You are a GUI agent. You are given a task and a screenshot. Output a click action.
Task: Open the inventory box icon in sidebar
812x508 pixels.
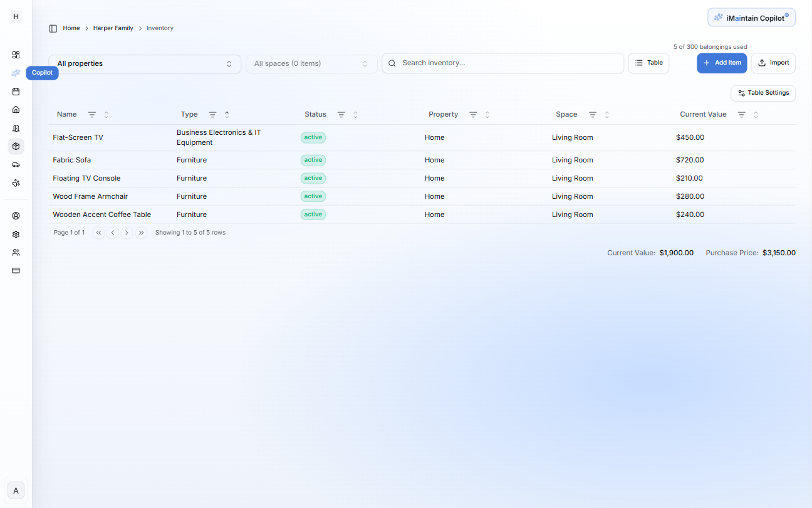point(16,146)
